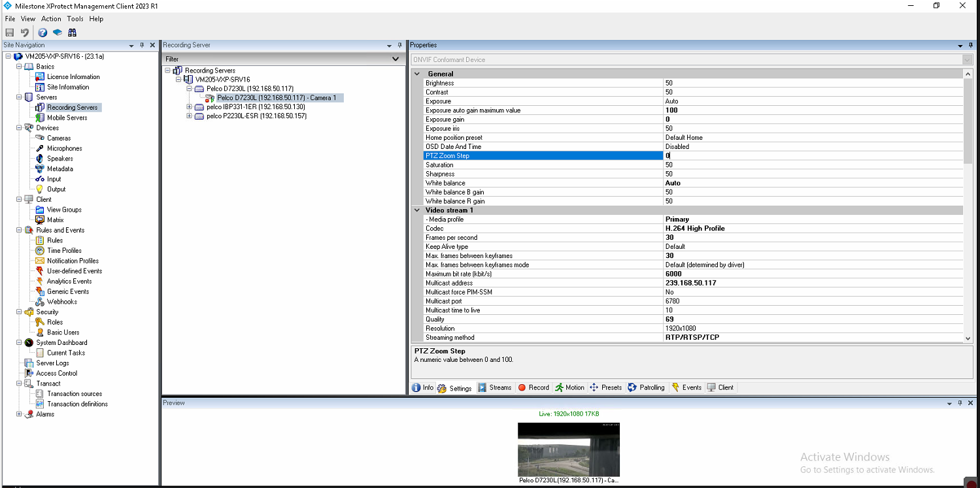This screenshot has width=980, height=488.
Task: Click the System Dashboard icon in the sidebar
Action: tap(29, 342)
